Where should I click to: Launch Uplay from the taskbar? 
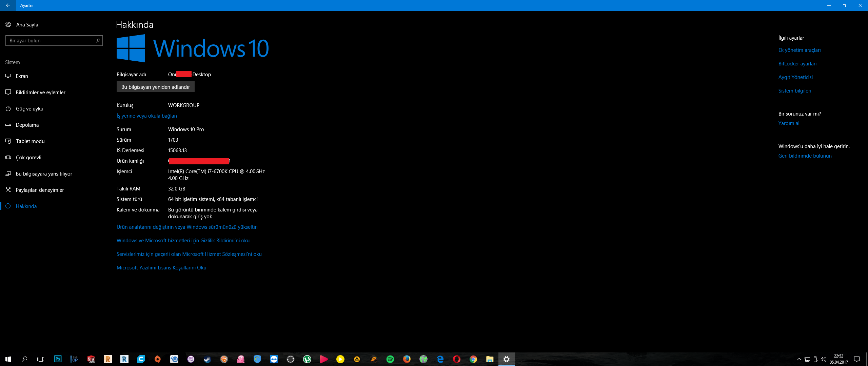pos(174,359)
